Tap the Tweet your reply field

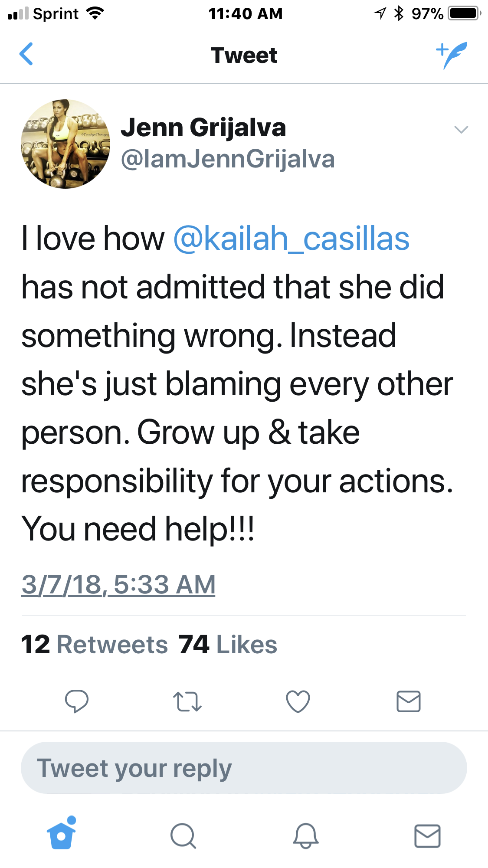point(244,768)
